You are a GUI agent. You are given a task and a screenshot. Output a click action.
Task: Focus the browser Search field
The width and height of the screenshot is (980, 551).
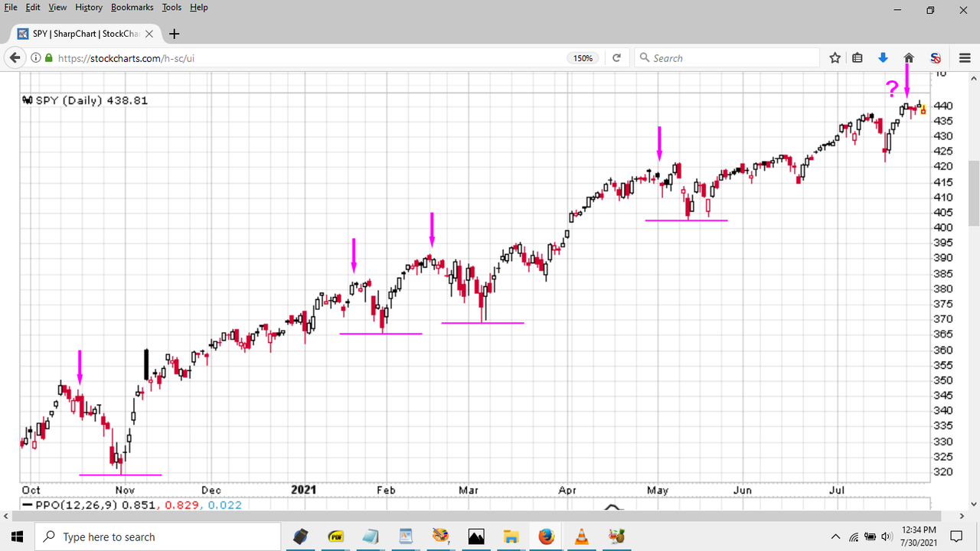click(x=727, y=58)
